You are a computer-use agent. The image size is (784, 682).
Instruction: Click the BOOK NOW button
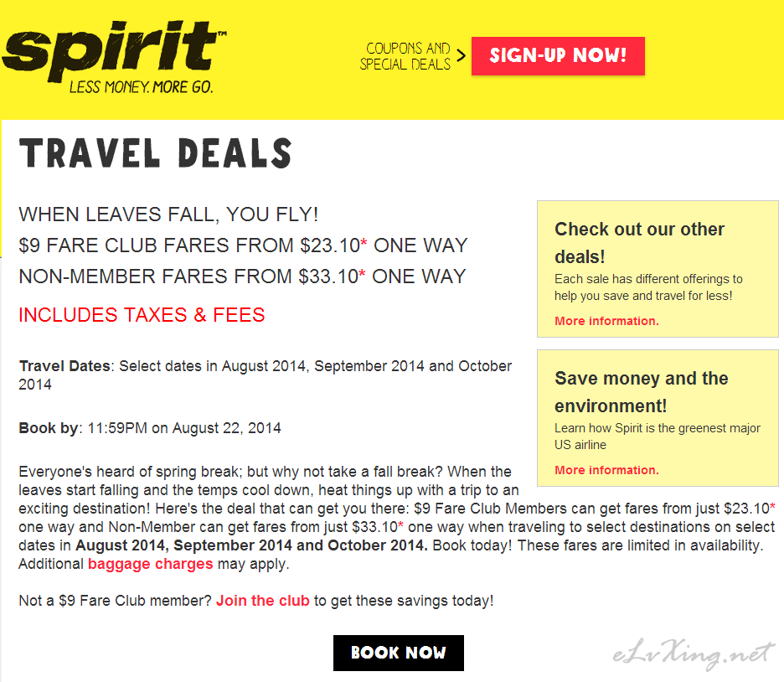pyautogui.click(x=399, y=653)
